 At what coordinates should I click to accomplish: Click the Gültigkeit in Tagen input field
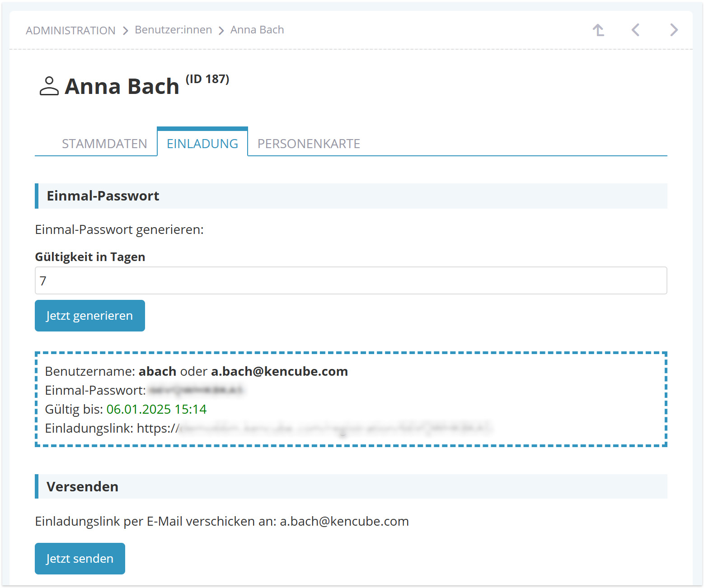[351, 280]
